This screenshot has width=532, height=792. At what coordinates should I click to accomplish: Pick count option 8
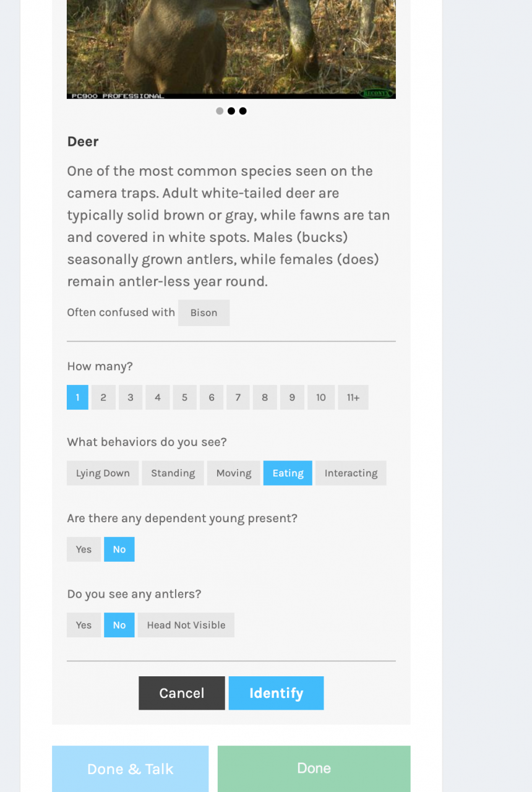[265, 398]
